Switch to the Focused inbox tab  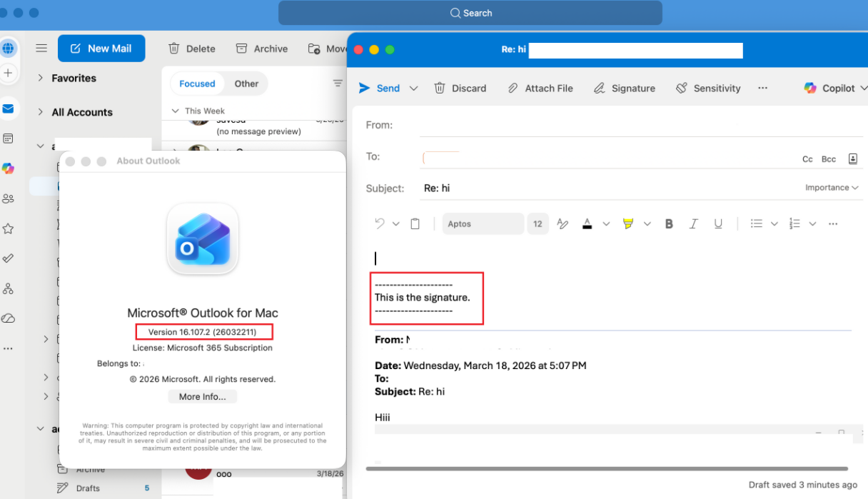pyautogui.click(x=197, y=84)
